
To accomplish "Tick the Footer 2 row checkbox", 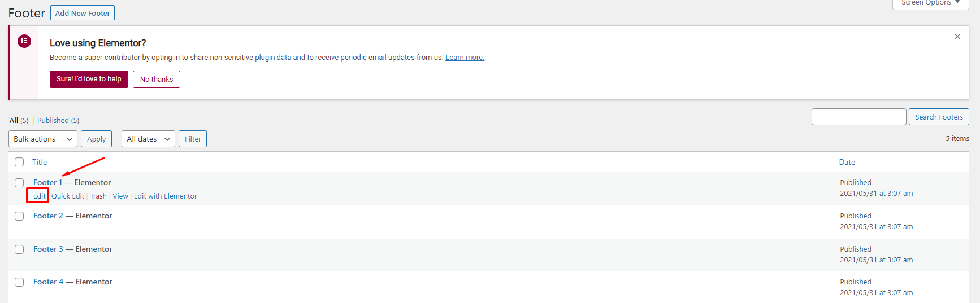I will click(19, 216).
